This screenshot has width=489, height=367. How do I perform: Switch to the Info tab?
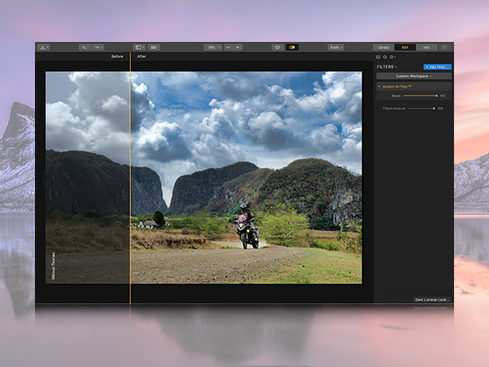(426, 47)
